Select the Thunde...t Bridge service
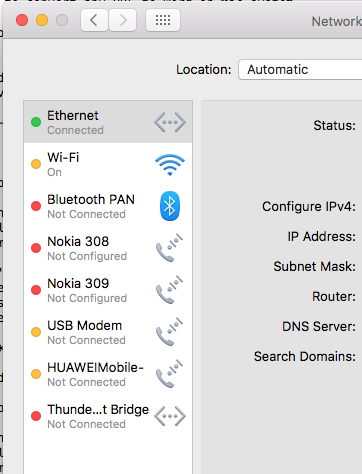Viewport: 362px width, 474px height. click(108, 416)
